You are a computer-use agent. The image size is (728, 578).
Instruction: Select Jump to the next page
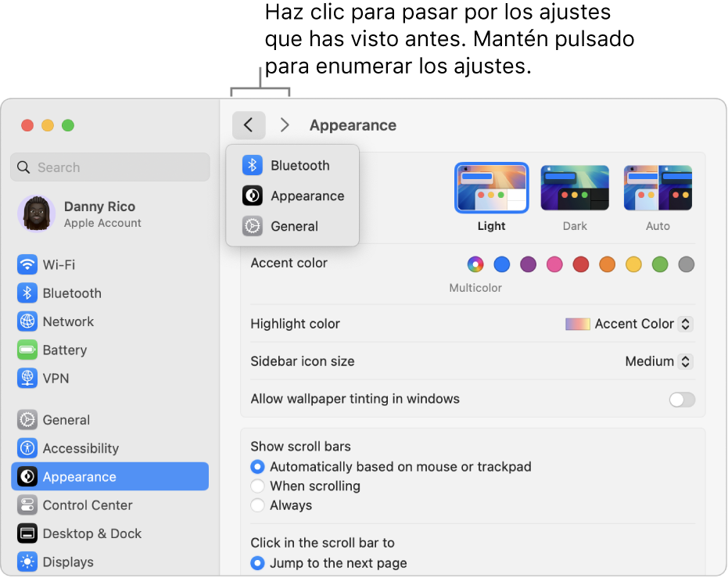point(258,563)
